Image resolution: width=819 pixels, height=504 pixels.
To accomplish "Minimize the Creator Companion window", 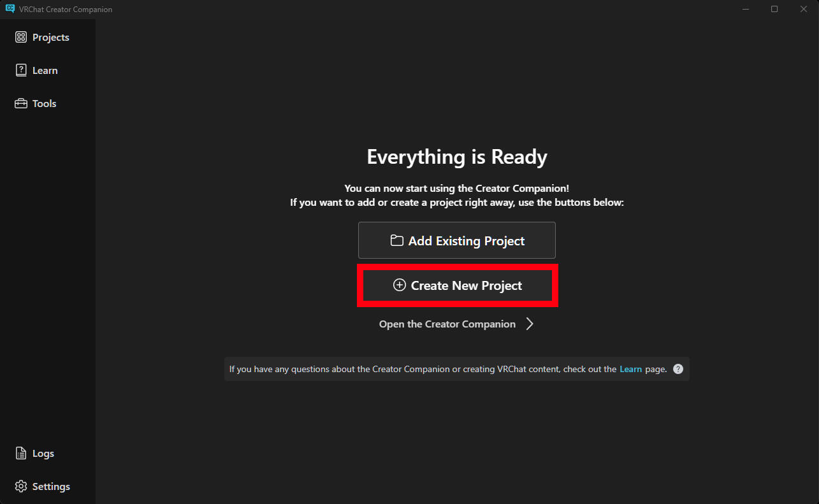I will tap(745, 9).
